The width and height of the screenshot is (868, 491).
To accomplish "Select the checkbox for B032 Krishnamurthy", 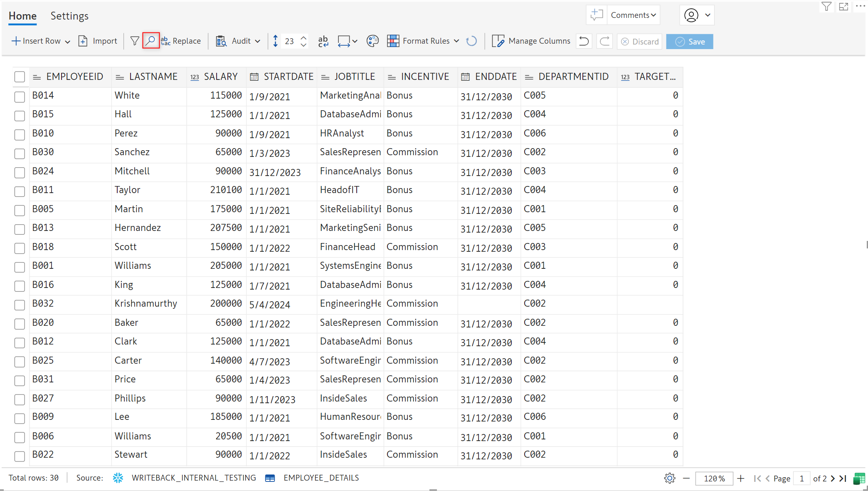I will [20, 305].
